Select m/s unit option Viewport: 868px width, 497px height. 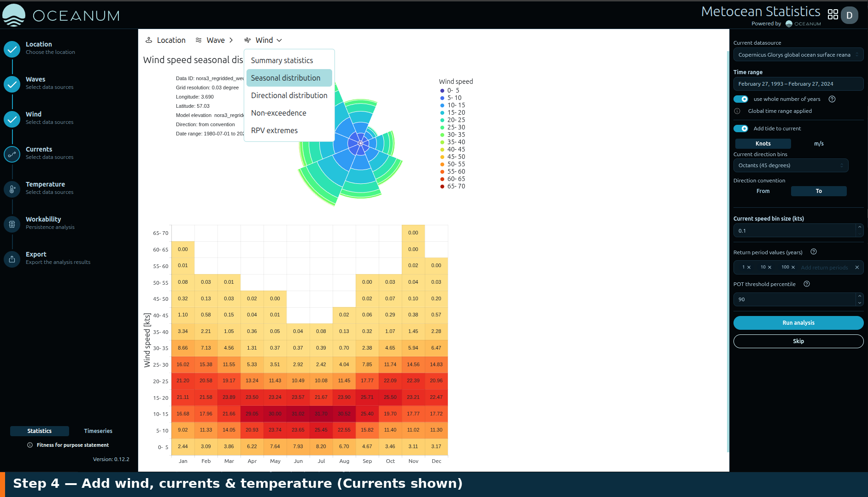(819, 144)
